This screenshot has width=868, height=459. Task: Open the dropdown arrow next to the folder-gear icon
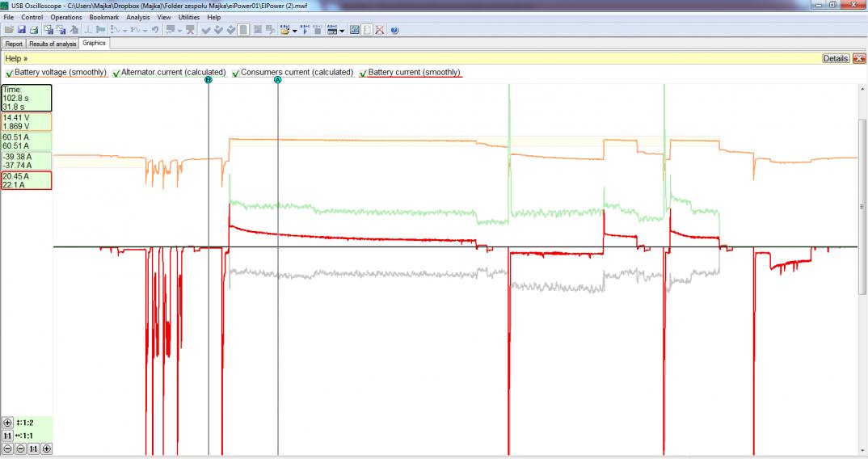click(x=294, y=31)
